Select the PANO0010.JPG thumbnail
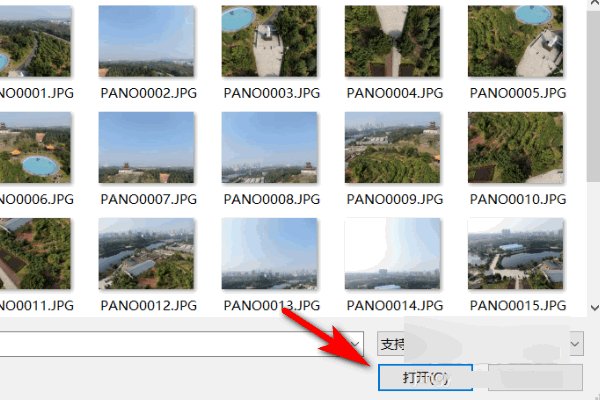Screen dimensions: 600x400 point(515,147)
